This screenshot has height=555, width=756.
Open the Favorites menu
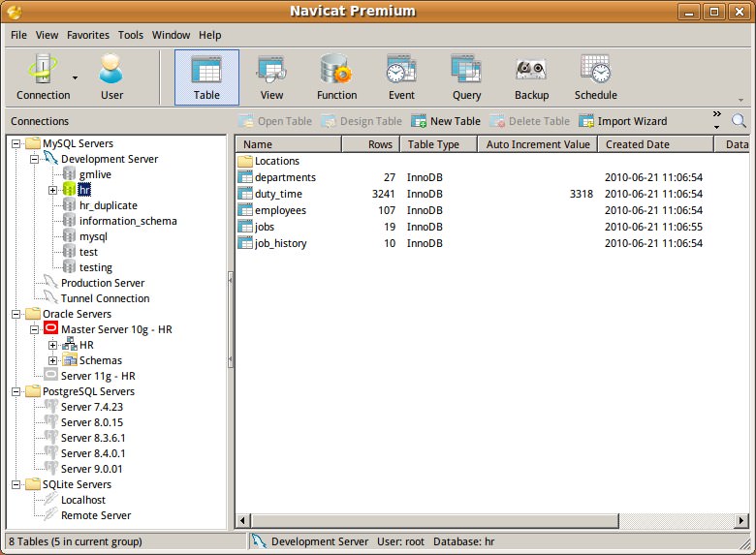[88, 35]
